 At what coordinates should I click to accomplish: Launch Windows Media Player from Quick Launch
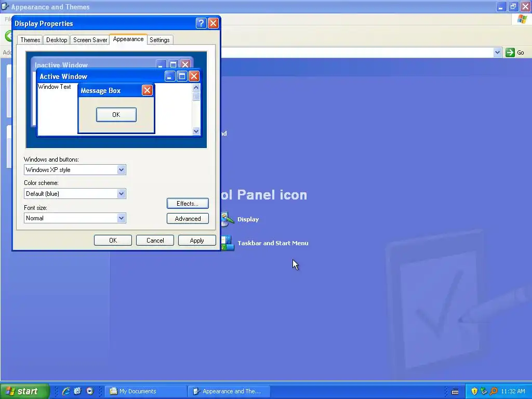click(89, 391)
